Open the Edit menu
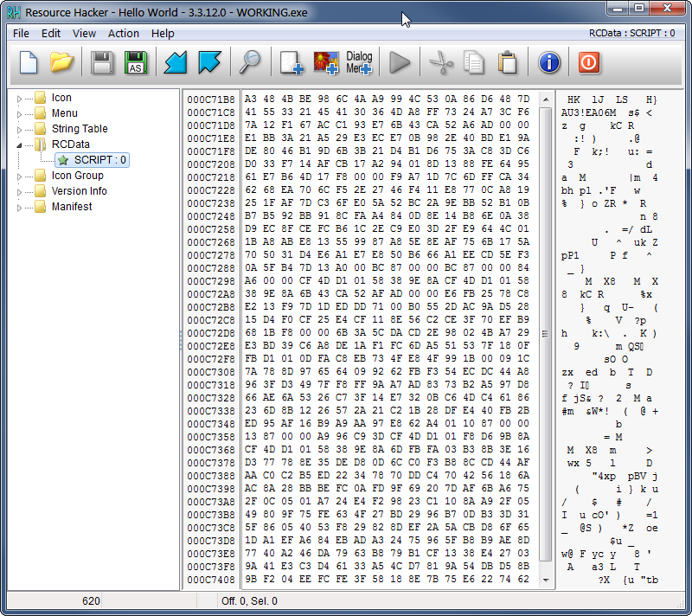The height and width of the screenshot is (616, 692). 51,34
